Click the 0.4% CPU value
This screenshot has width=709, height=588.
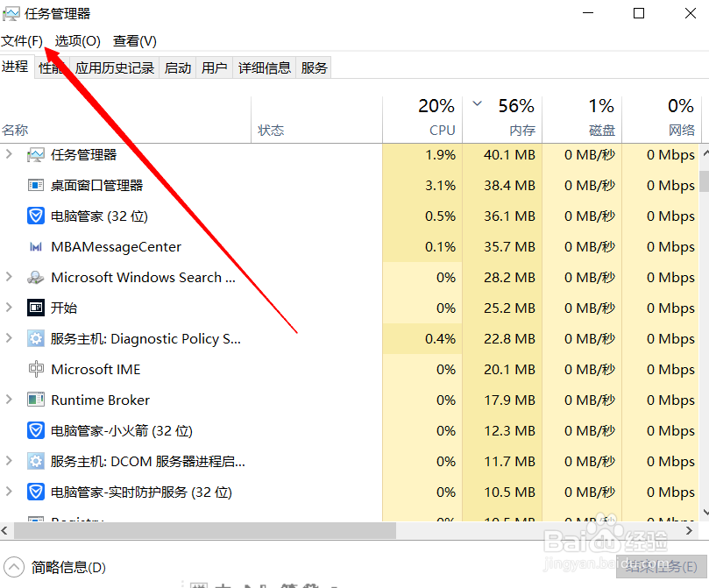click(x=440, y=338)
